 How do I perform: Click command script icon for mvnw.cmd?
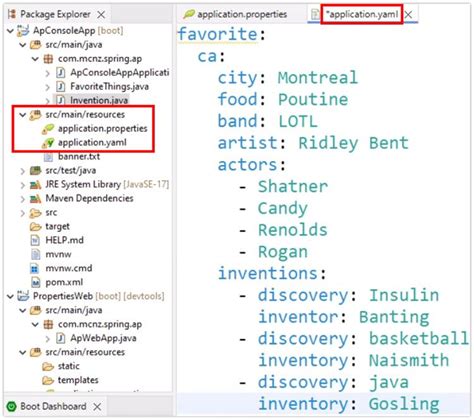coord(34,269)
